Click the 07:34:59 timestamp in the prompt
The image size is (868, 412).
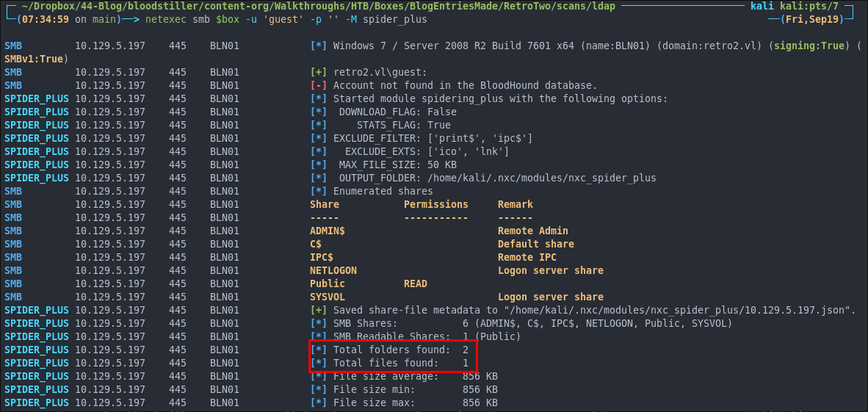tap(32, 19)
